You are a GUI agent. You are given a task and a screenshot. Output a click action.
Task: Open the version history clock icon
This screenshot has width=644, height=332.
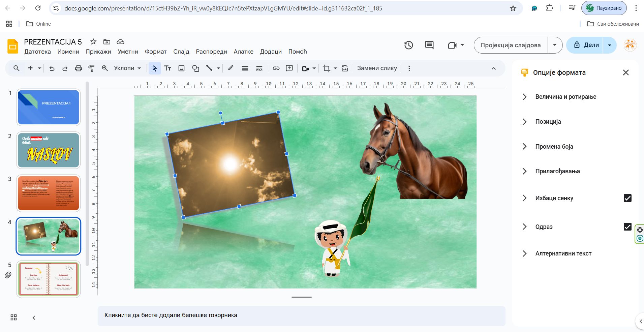pyautogui.click(x=408, y=45)
